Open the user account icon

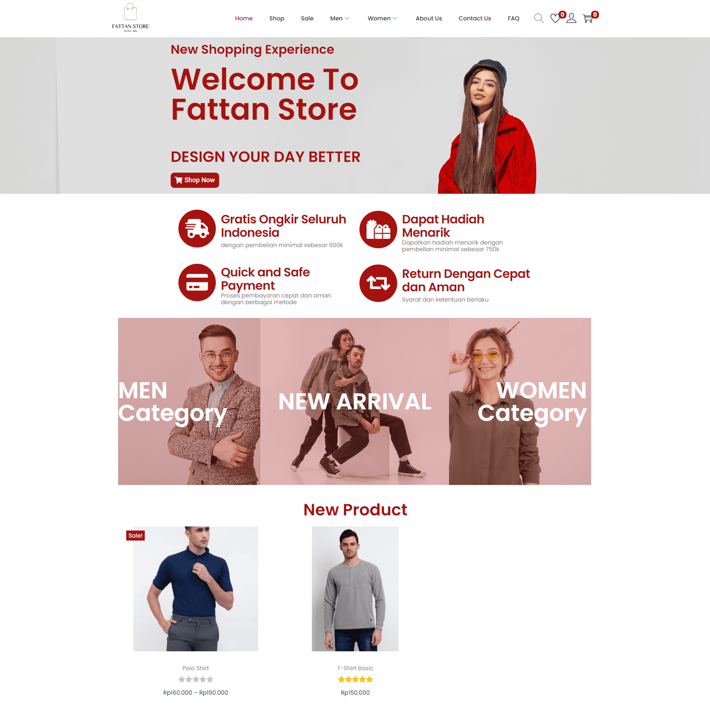[571, 18]
